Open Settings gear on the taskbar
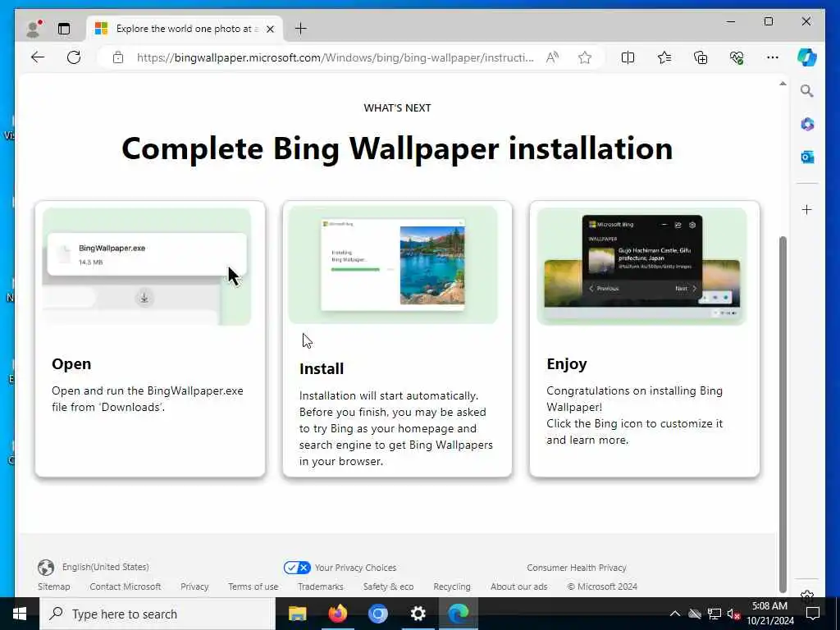The width and height of the screenshot is (840, 630). [418, 614]
